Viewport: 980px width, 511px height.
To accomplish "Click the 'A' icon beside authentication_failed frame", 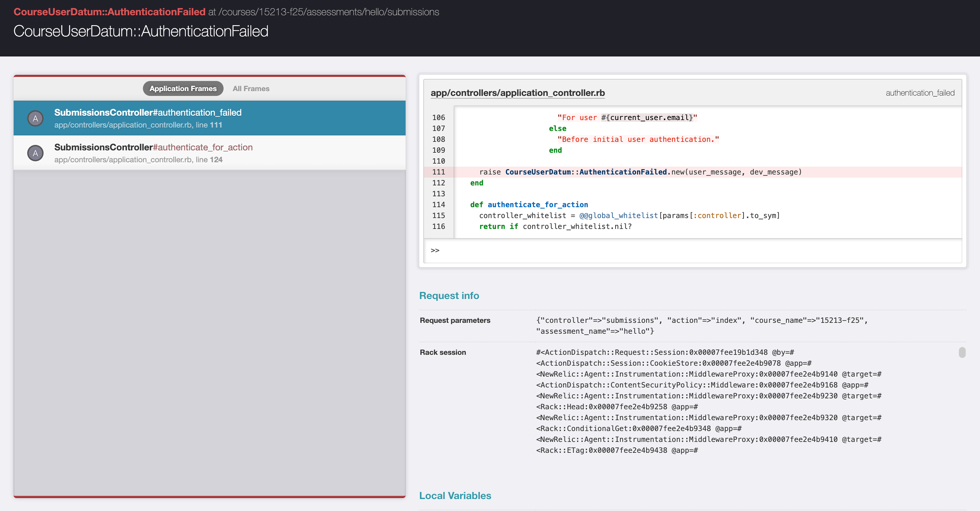I will pos(35,118).
